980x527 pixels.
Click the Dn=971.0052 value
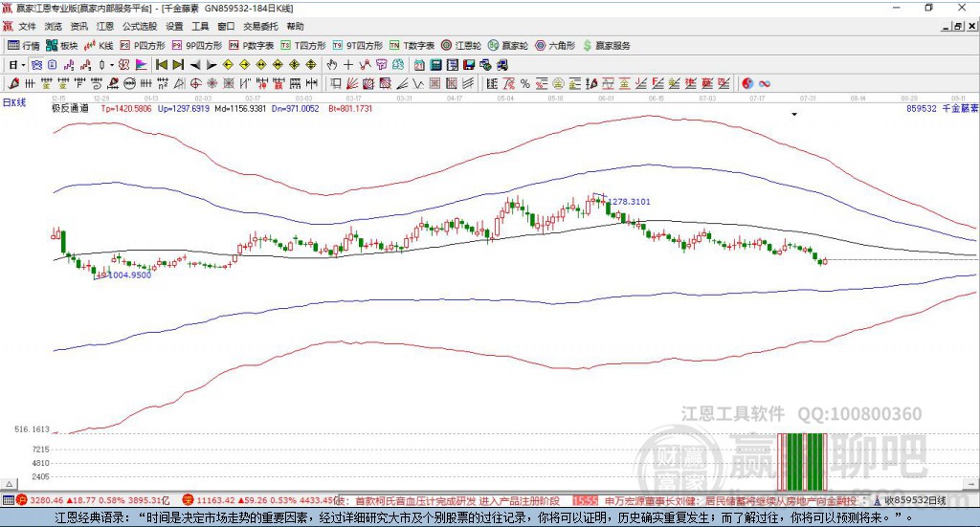pos(295,109)
